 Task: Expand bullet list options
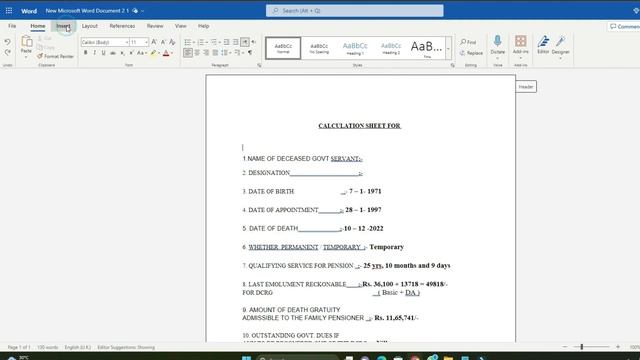coord(193,42)
